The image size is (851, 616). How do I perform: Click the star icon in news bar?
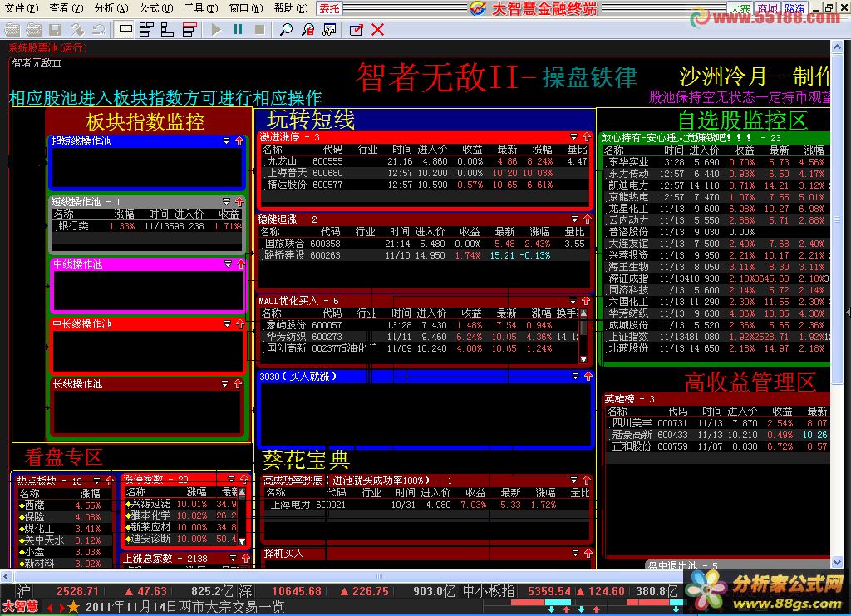pyautogui.click(x=74, y=607)
